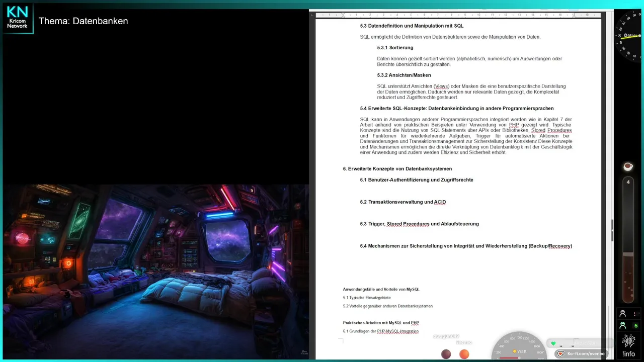Click the orange Eveneo avatar ball

pyautogui.click(x=464, y=354)
